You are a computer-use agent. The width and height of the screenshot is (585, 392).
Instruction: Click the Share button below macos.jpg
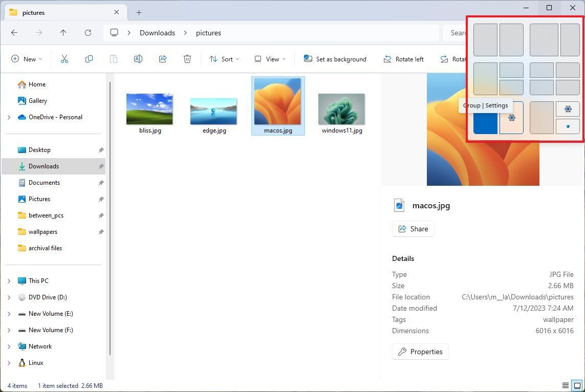pos(413,229)
